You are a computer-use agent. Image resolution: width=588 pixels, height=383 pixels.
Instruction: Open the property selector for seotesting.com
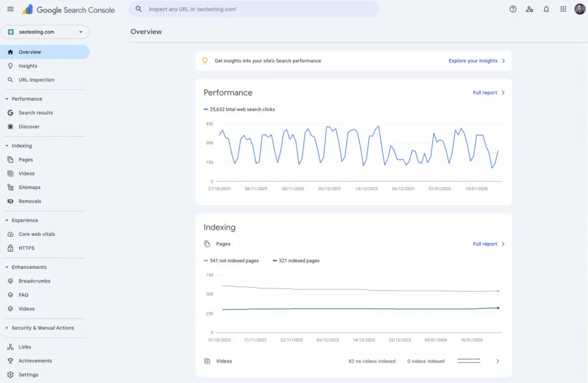pos(45,32)
